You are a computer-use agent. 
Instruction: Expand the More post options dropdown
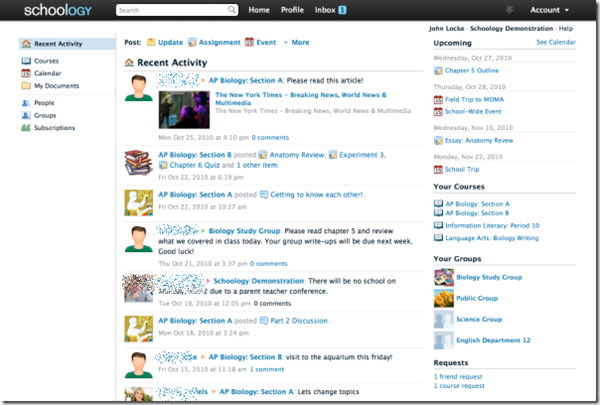click(295, 43)
